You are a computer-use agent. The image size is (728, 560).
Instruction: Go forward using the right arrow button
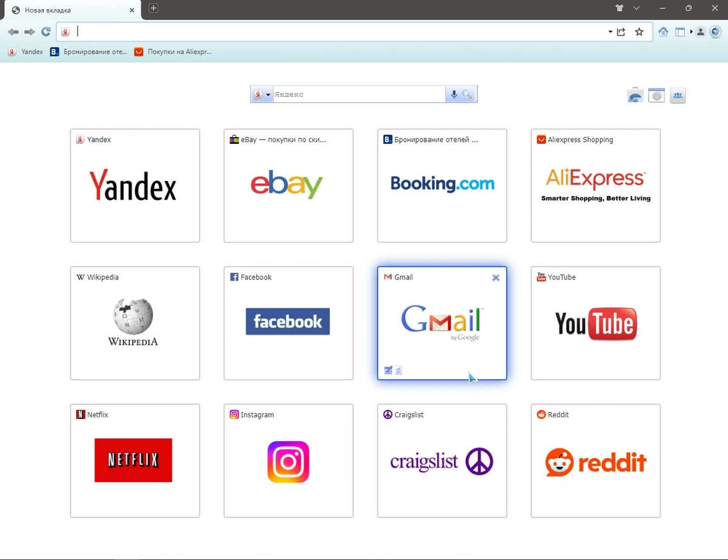[x=29, y=32]
